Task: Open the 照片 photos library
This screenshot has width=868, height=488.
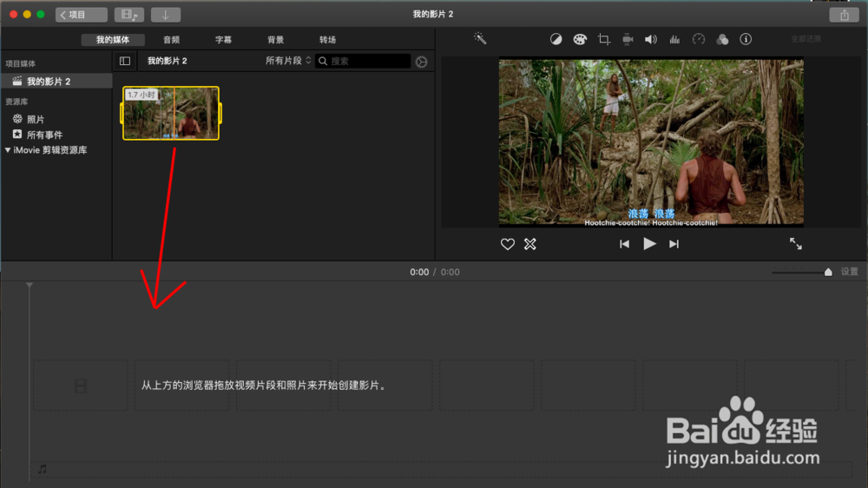Action: pyautogui.click(x=36, y=119)
